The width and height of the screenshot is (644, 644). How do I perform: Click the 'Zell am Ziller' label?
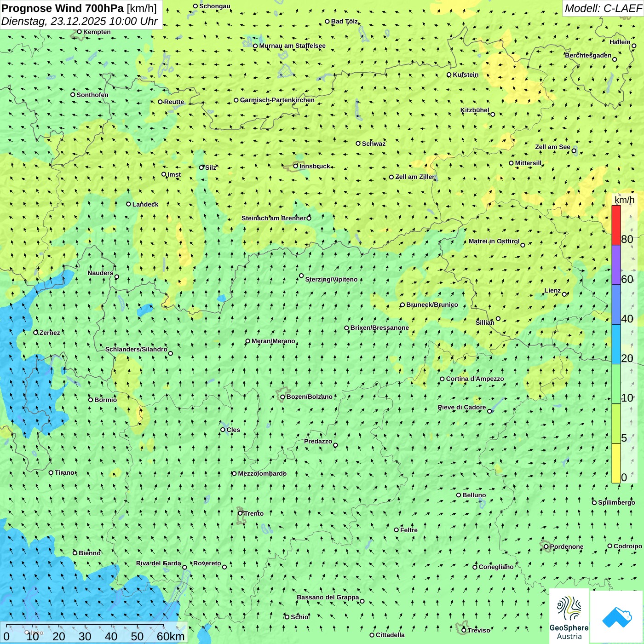pos(415,177)
